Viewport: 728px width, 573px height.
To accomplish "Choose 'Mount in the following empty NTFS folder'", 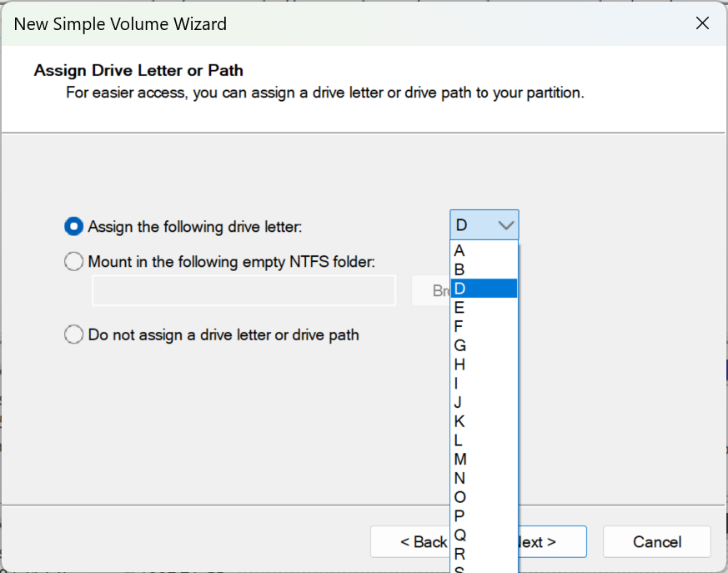I will [74, 262].
